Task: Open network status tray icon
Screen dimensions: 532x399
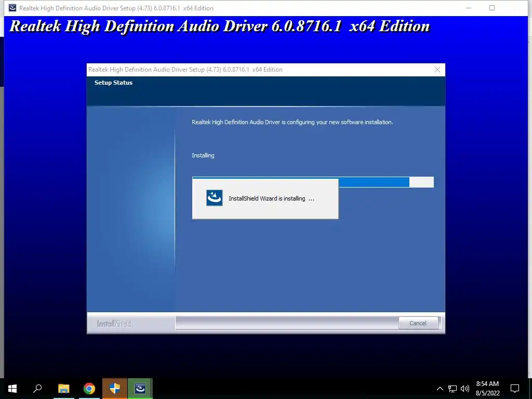Action: point(453,389)
